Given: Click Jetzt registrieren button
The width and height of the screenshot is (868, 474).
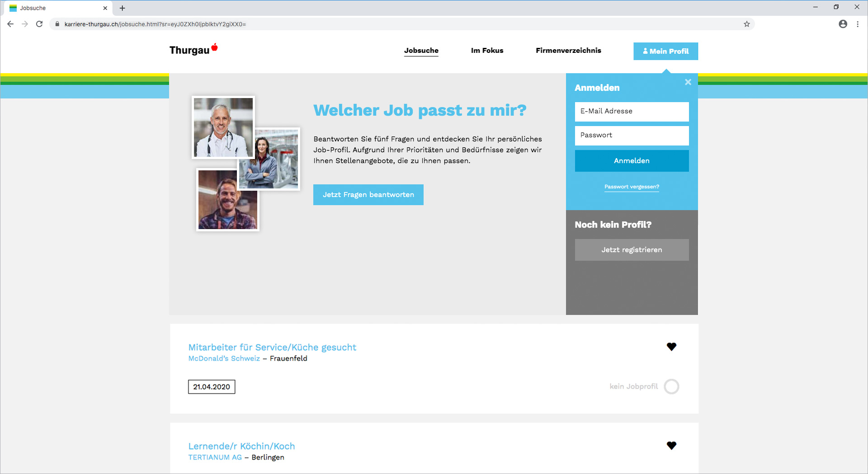Looking at the screenshot, I should [632, 250].
